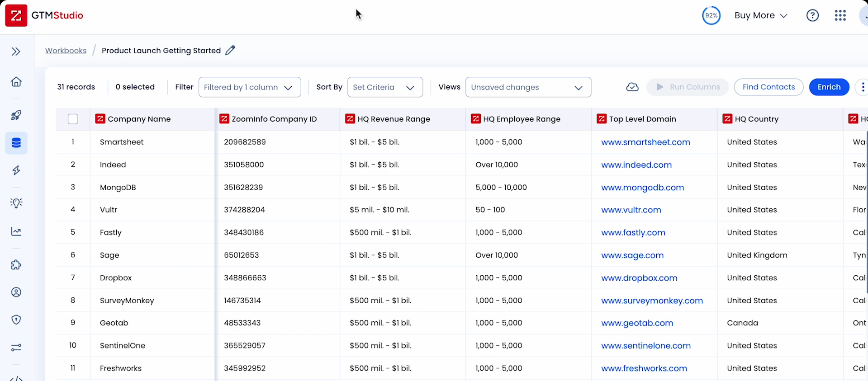Click the Canada cell for Geotab
Viewport: 868px width, 381px height.
pyautogui.click(x=780, y=323)
